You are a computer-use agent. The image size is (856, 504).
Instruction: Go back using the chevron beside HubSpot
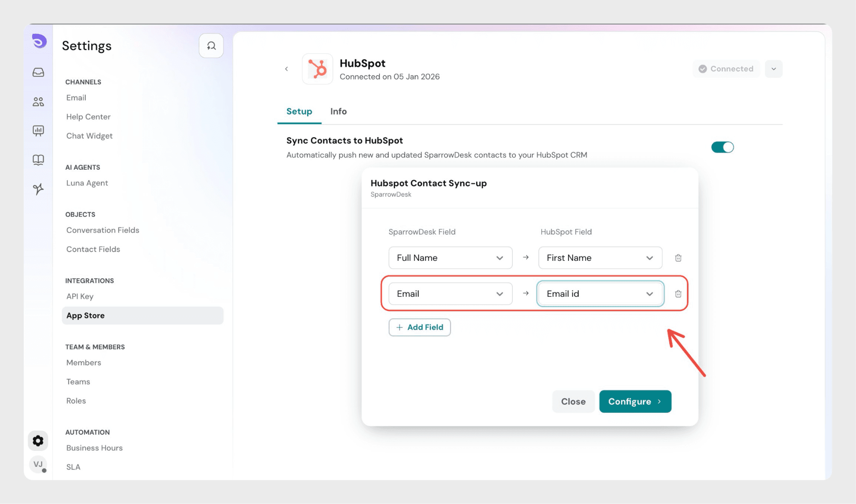(x=287, y=69)
